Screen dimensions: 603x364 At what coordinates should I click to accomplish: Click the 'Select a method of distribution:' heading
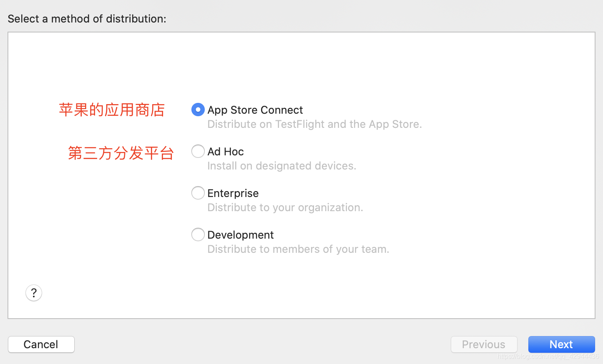(87, 19)
